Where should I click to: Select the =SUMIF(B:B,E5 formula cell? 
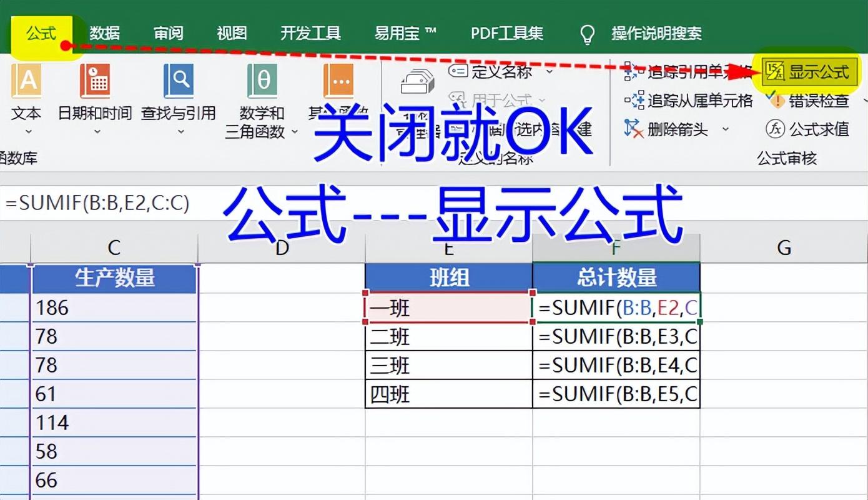click(616, 394)
